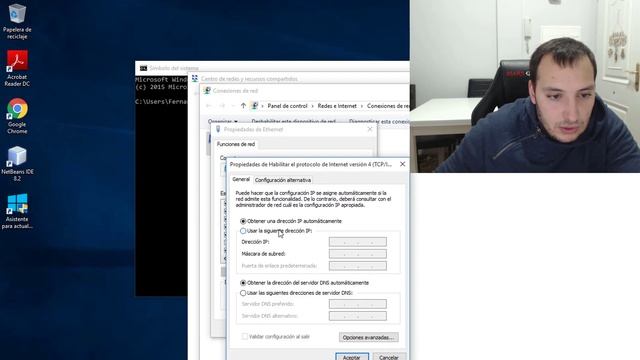Click the up arrow in Conexiones de red
The image size is (640, 360).
pyautogui.click(x=243, y=106)
